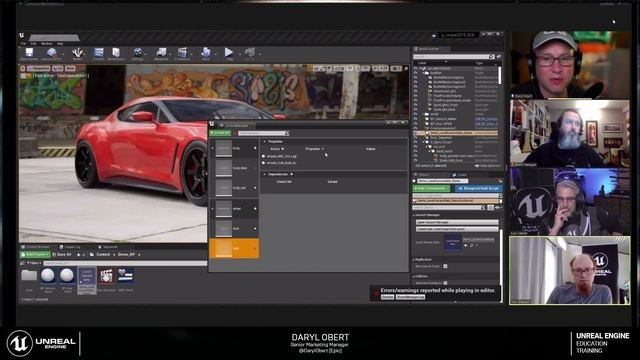640x360 pixels.
Task: Open the Perspective view mode dropdown
Action: 38,69
